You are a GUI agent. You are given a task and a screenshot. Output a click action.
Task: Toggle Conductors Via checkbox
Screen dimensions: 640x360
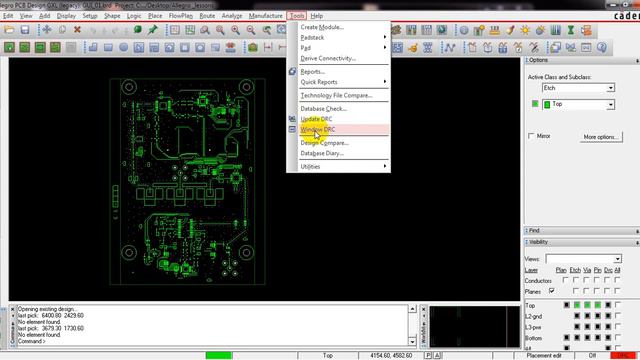(587, 280)
